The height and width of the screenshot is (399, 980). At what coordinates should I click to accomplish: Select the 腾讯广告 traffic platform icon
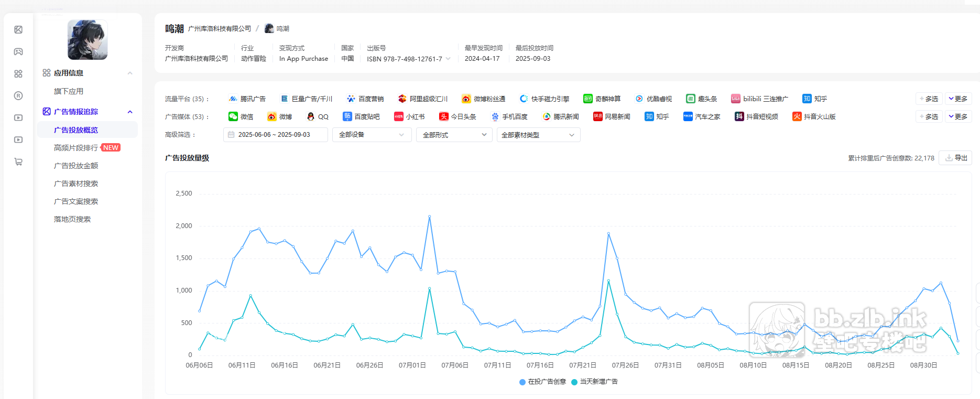[x=233, y=99]
